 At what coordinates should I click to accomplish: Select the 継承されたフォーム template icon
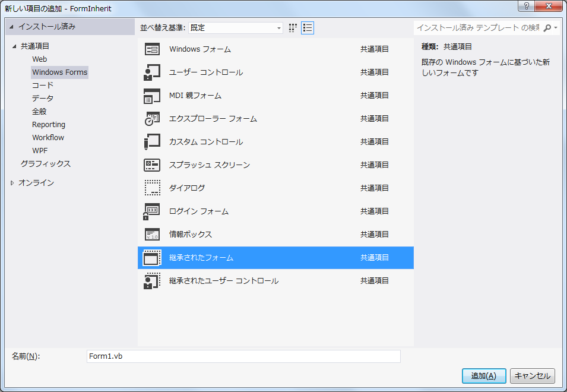tap(152, 258)
